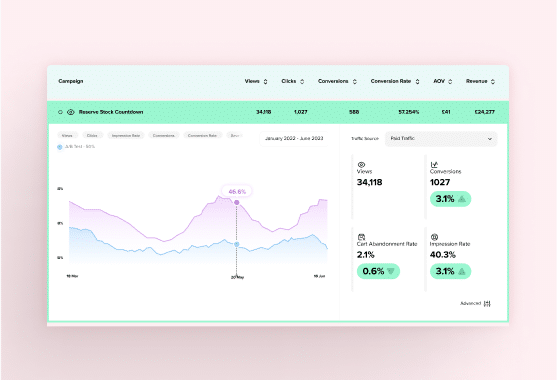Click the 2.1% Cart Abandonment value
The height and width of the screenshot is (380, 557).
tap(366, 255)
